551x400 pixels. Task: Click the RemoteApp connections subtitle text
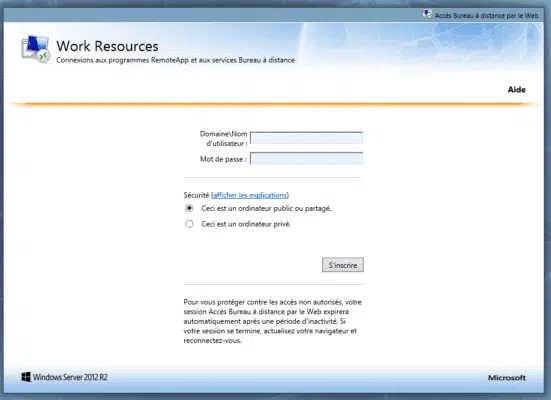(x=175, y=60)
